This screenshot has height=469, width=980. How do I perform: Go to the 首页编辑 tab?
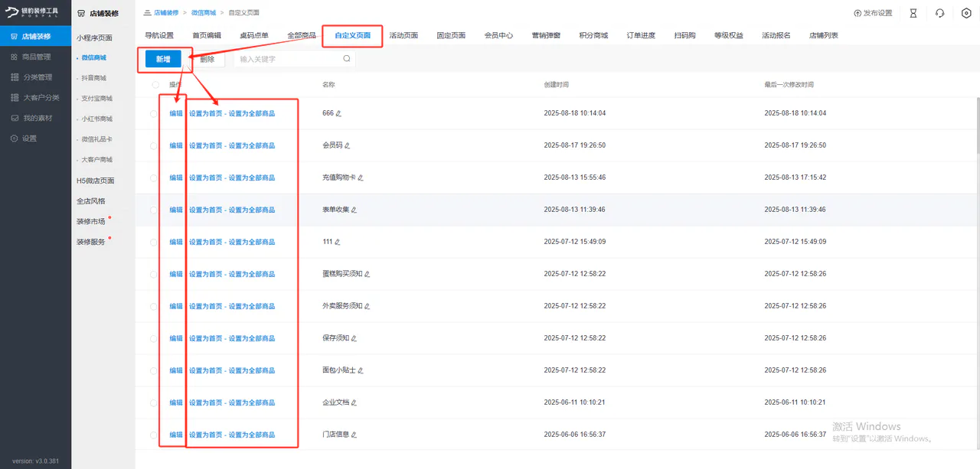[207, 35]
